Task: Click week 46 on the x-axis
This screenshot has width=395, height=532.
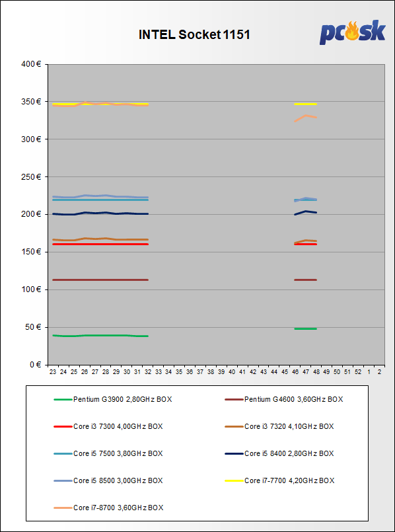Action: click(295, 372)
